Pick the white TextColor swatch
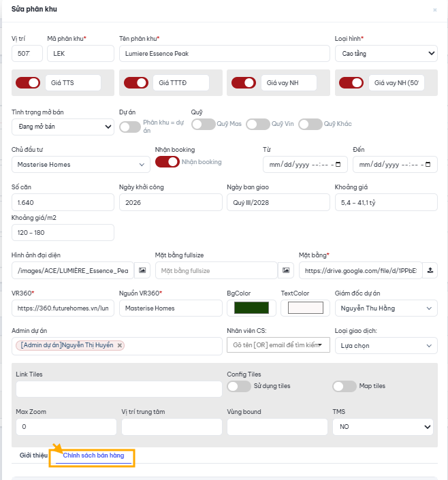 click(305, 308)
